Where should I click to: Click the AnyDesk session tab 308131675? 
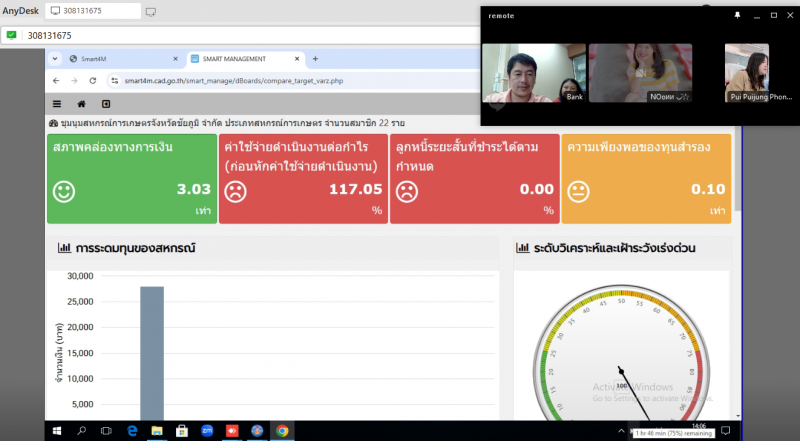click(93, 11)
